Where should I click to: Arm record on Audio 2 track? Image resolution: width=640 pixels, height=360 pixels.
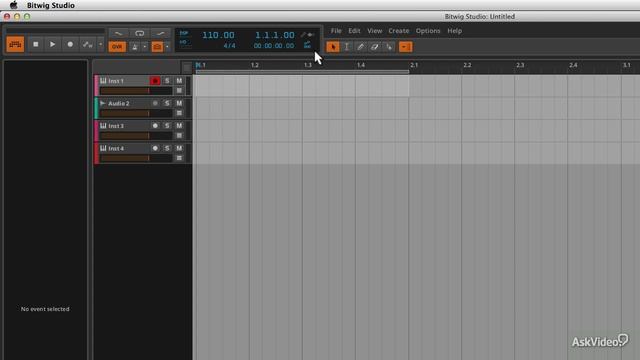click(155, 103)
